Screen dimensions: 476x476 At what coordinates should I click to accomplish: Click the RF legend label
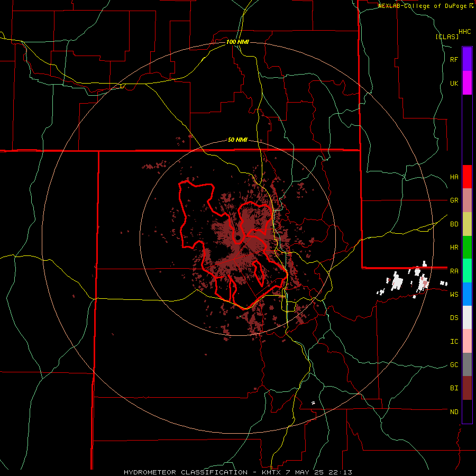(454, 60)
